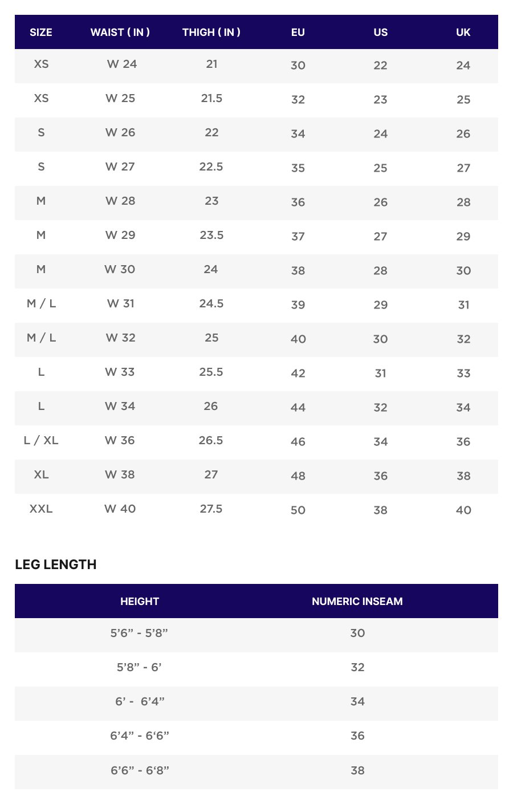
Task: Click the THIGH ( IN ) column header
Action: [211, 33]
